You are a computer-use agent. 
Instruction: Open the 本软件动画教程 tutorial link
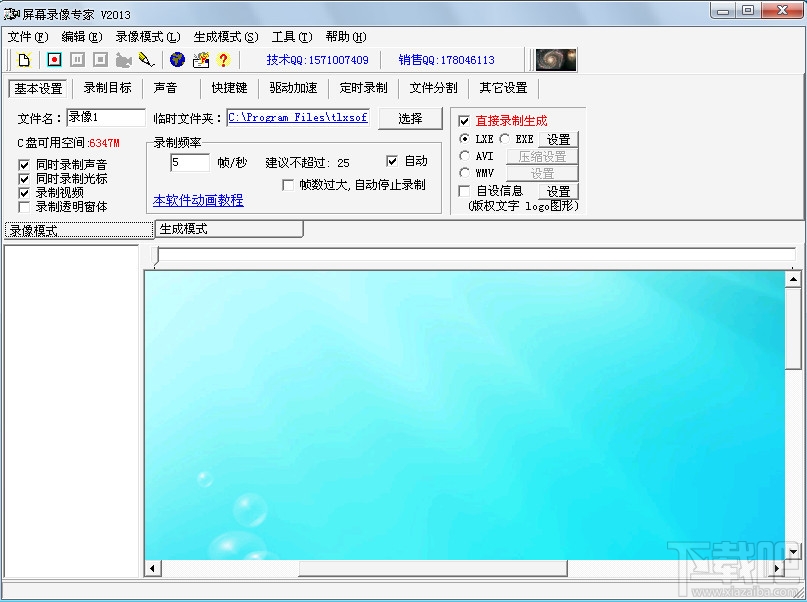point(198,200)
